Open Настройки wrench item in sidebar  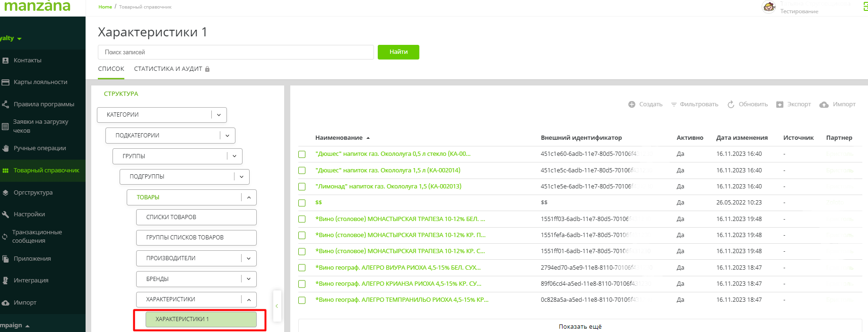pyautogui.click(x=29, y=214)
